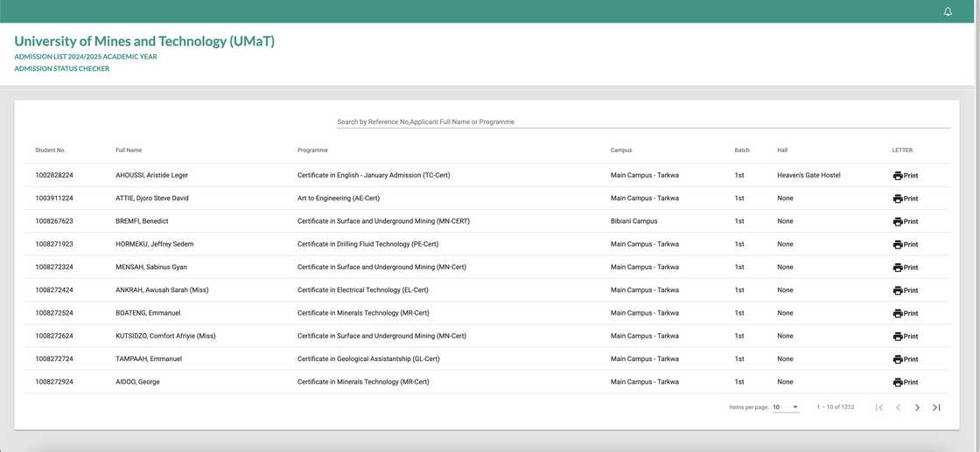The image size is (980, 452).
Task: Click the Student No column header
Action: [x=49, y=150]
